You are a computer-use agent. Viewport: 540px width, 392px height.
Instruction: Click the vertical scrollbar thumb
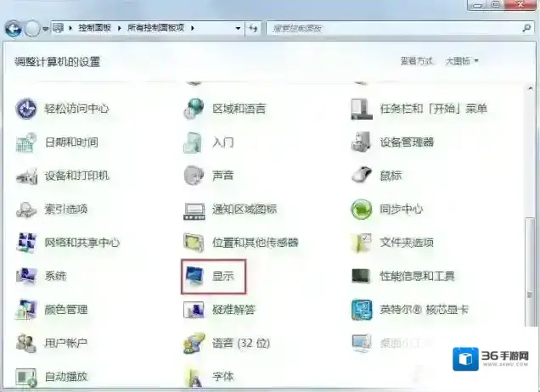tap(530, 272)
